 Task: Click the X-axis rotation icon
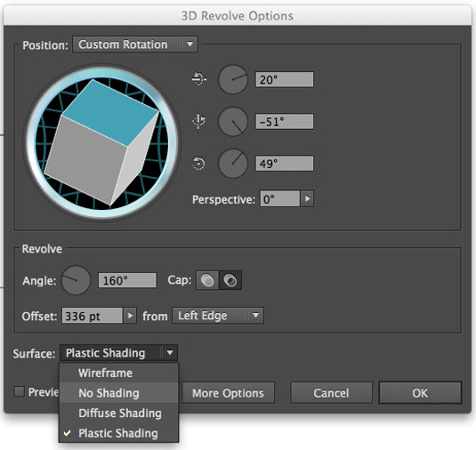(x=199, y=79)
